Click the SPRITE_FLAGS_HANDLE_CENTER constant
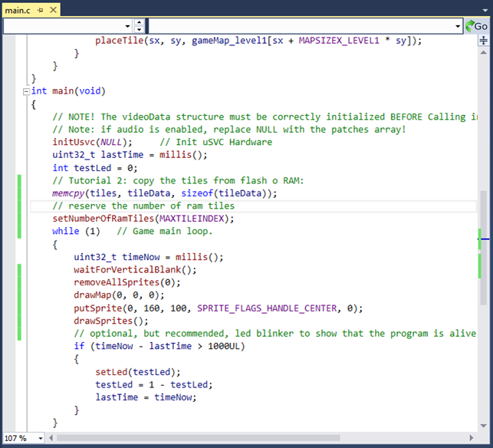The width and height of the screenshot is (493, 448). pos(267,308)
